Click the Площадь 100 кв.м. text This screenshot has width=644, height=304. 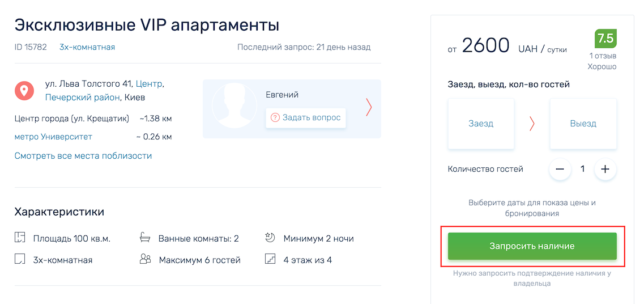72,239
